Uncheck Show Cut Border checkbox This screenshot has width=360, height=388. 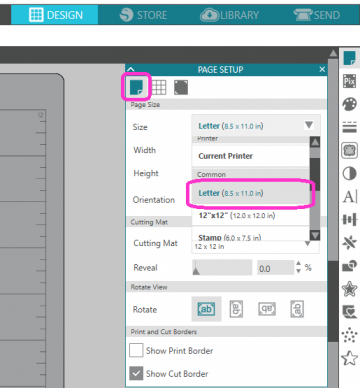pyautogui.click(x=136, y=373)
